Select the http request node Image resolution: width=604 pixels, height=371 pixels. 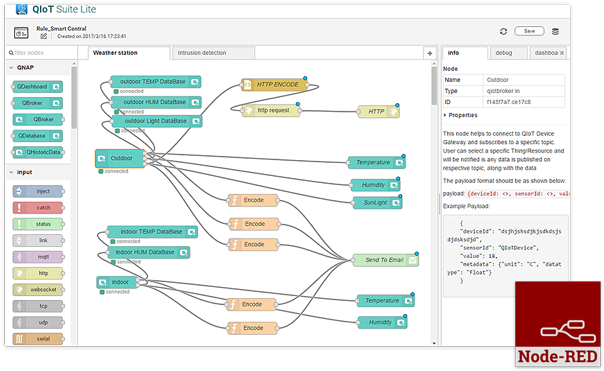(x=271, y=111)
